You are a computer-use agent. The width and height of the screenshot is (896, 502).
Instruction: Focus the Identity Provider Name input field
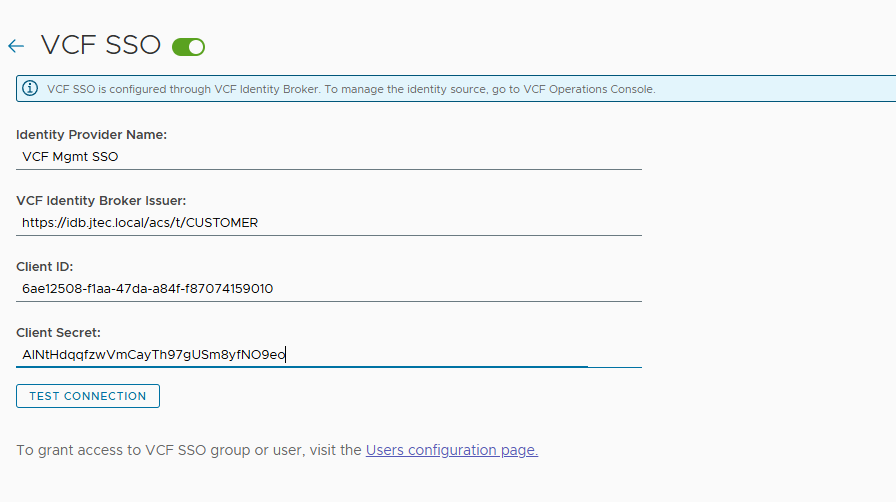(329, 157)
